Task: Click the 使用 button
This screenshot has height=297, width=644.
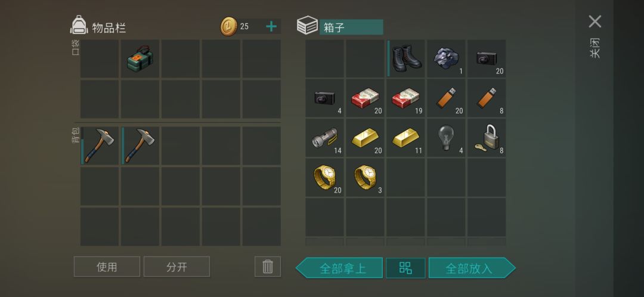Action: click(107, 267)
